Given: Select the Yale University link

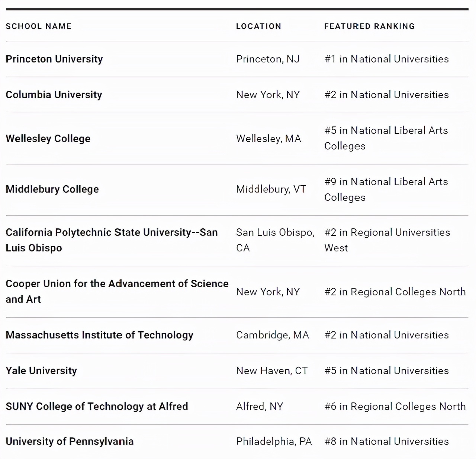Looking at the screenshot, I should click(41, 371).
